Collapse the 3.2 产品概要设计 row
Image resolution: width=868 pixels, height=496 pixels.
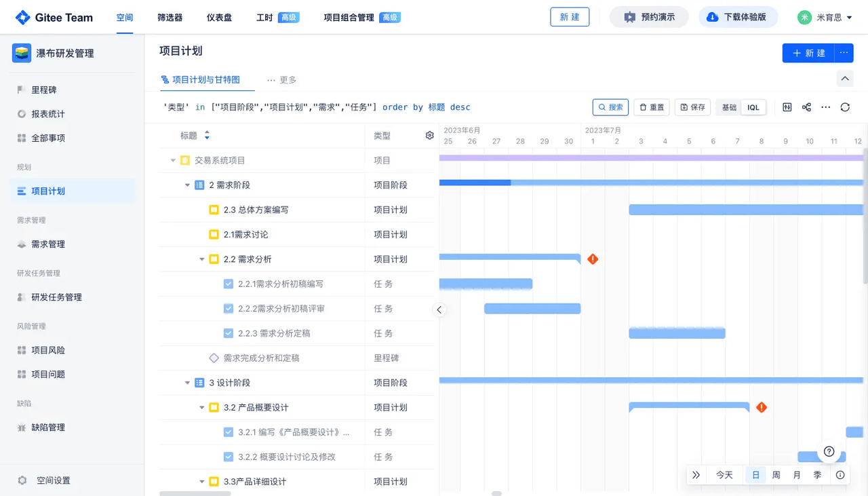coord(202,408)
